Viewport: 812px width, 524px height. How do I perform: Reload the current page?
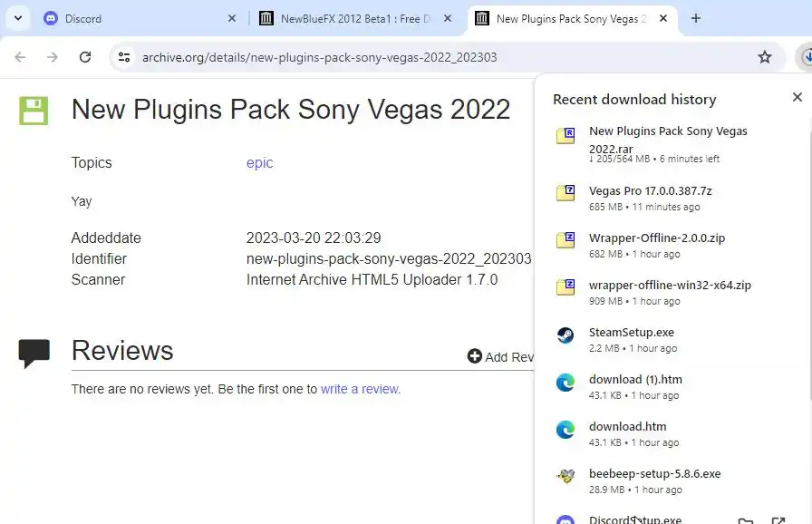85,57
